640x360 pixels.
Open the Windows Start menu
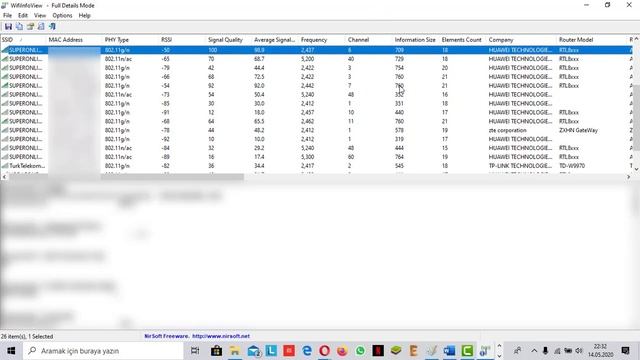pyautogui.click(x=11, y=351)
